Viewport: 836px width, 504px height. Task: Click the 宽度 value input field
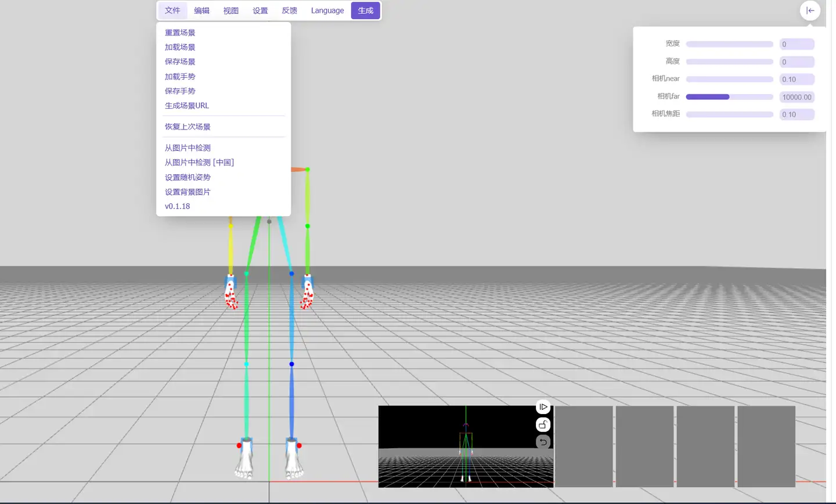[x=797, y=44]
